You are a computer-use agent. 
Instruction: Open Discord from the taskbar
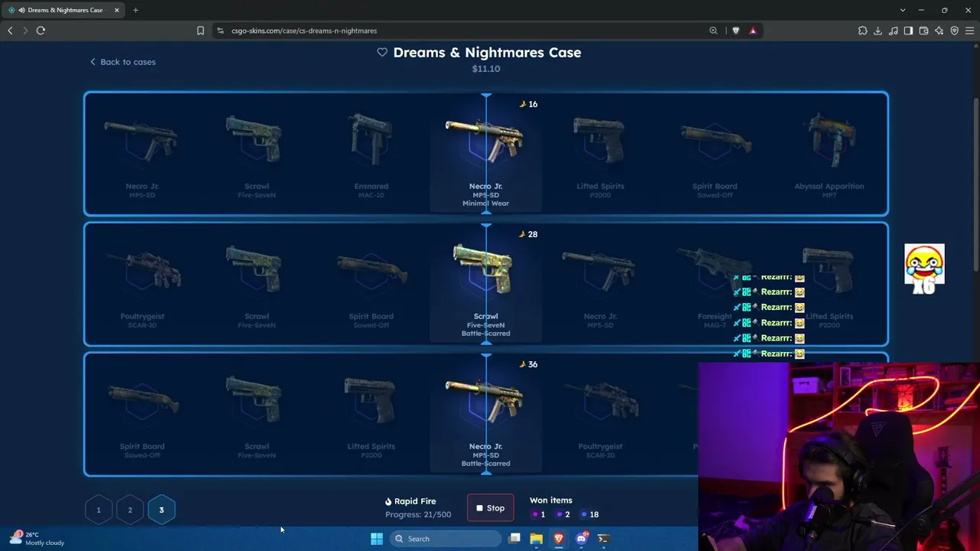(581, 539)
